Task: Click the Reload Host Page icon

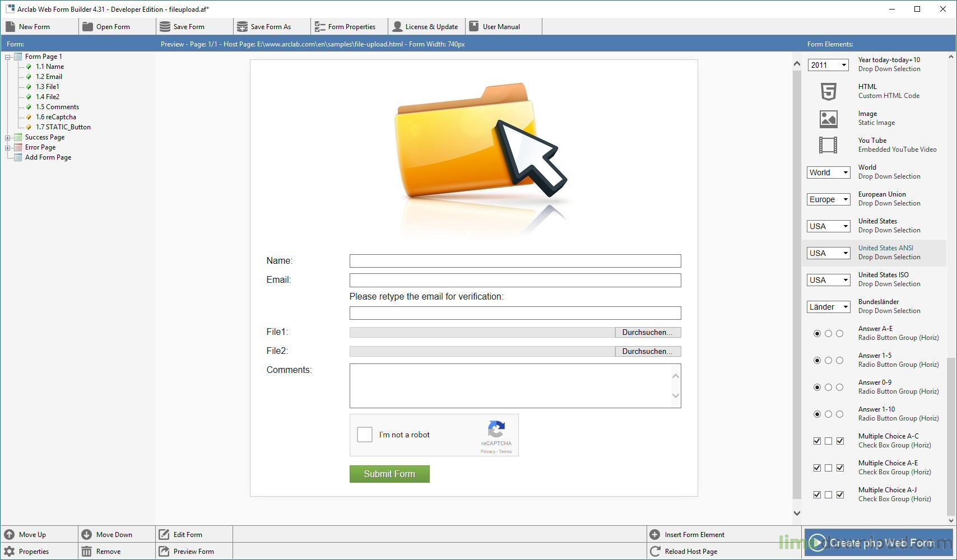Action: [x=655, y=552]
